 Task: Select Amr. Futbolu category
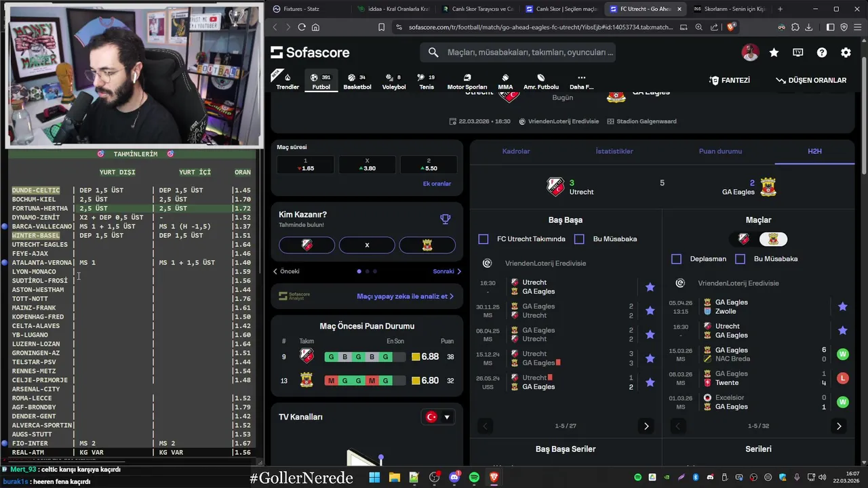point(540,81)
